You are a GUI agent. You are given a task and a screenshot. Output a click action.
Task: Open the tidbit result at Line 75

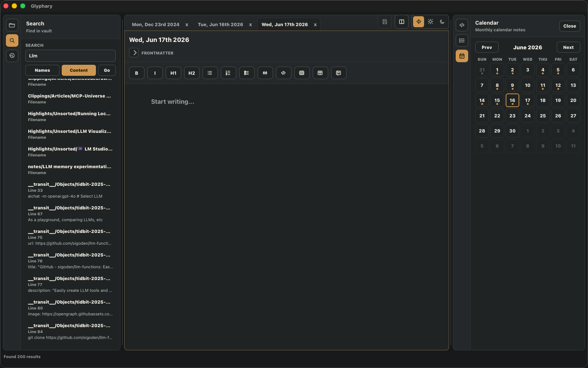[71, 237]
